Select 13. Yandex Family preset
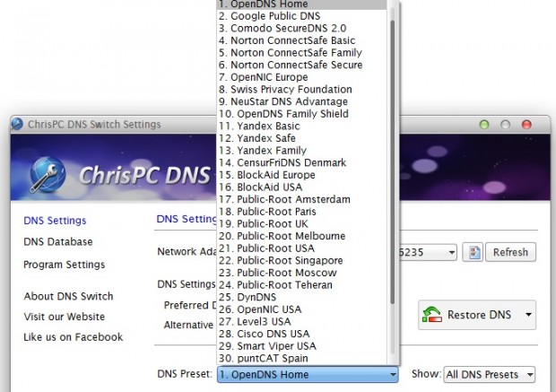556x392 pixels. pyautogui.click(x=301, y=151)
